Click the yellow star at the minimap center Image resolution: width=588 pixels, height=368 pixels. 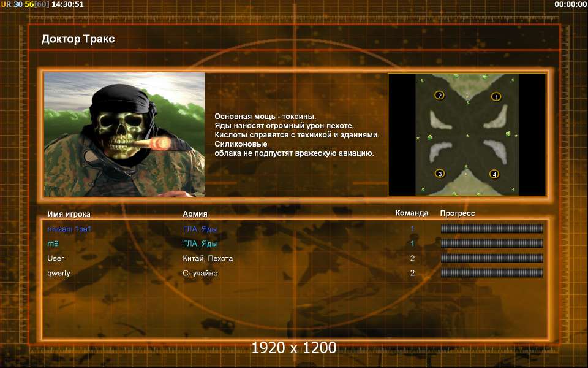pos(467,136)
